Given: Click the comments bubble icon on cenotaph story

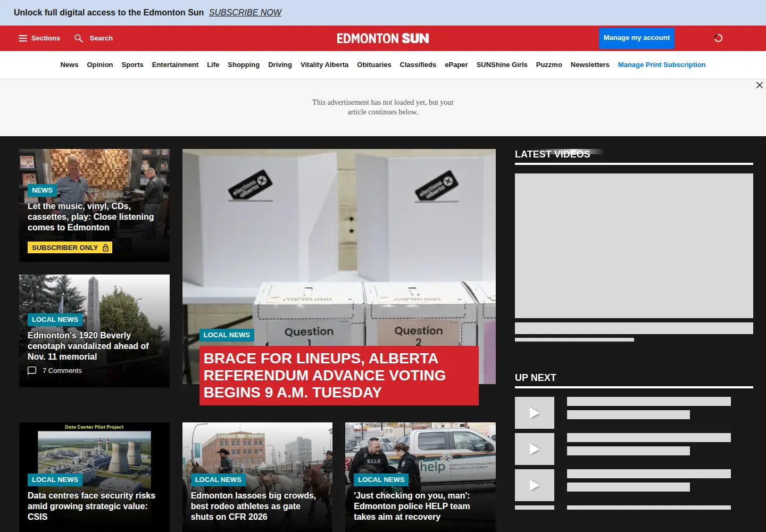Looking at the screenshot, I should (32, 371).
